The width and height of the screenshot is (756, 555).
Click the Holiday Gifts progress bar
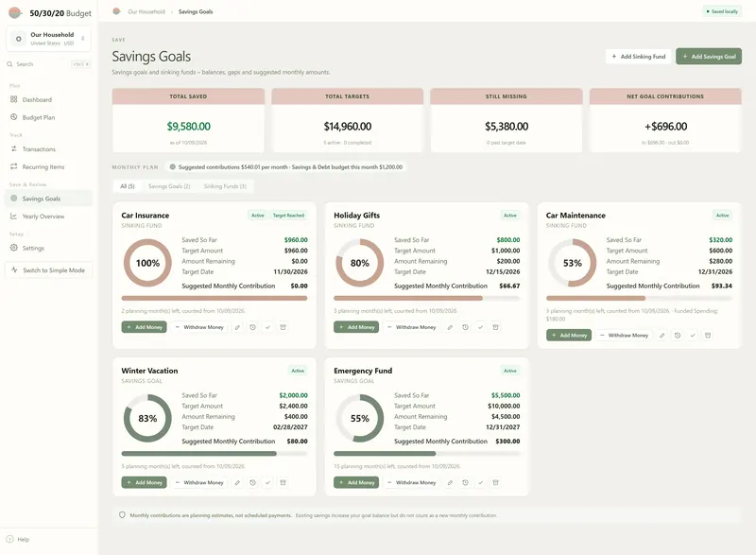click(x=427, y=299)
